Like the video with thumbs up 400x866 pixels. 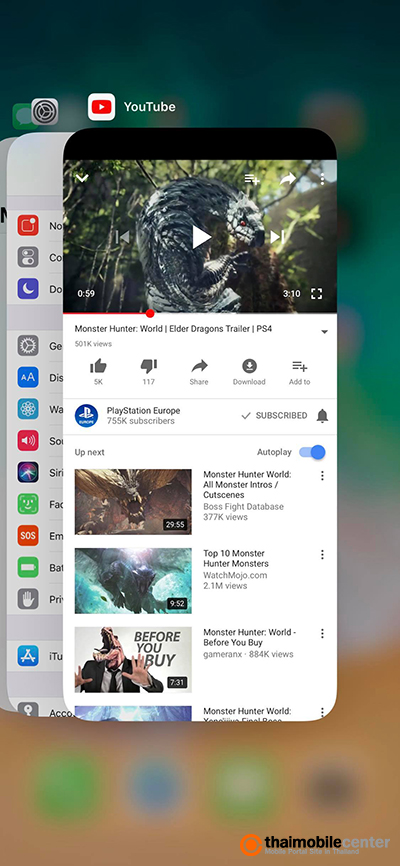[x=98, y=366]
